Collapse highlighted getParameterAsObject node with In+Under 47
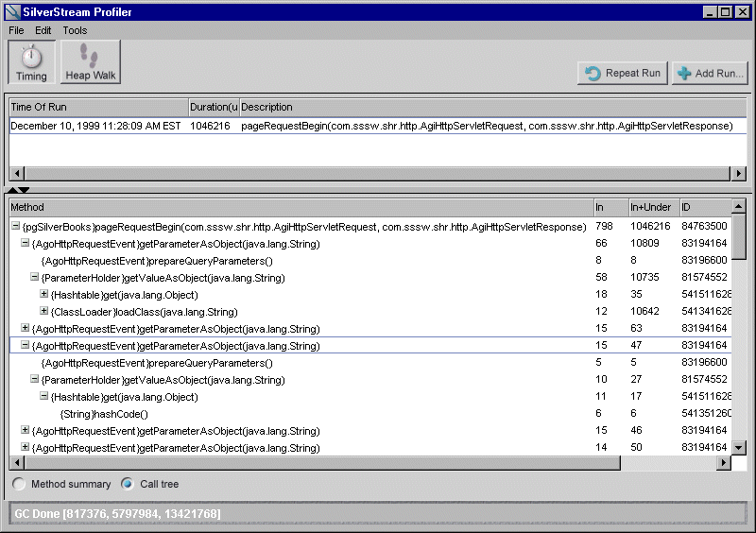The width and height of the screenshot is (756, 533). [x=25, y=345]
